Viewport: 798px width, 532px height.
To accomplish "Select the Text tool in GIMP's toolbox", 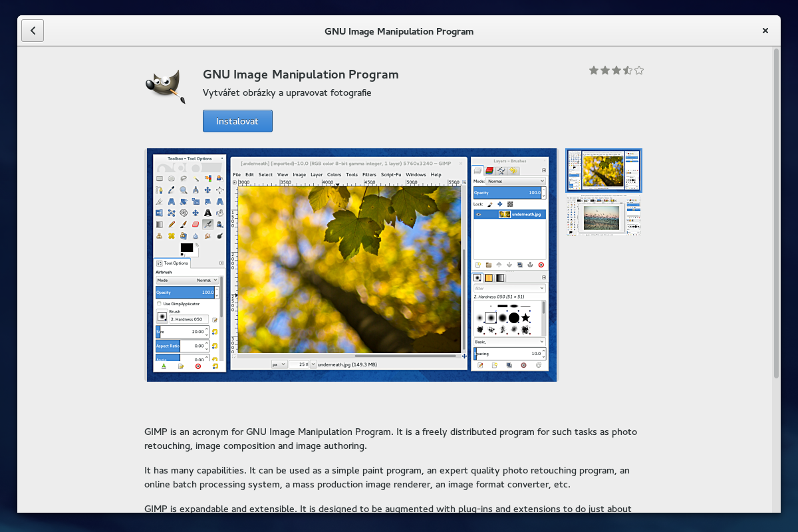I will [x=207, y=212].
